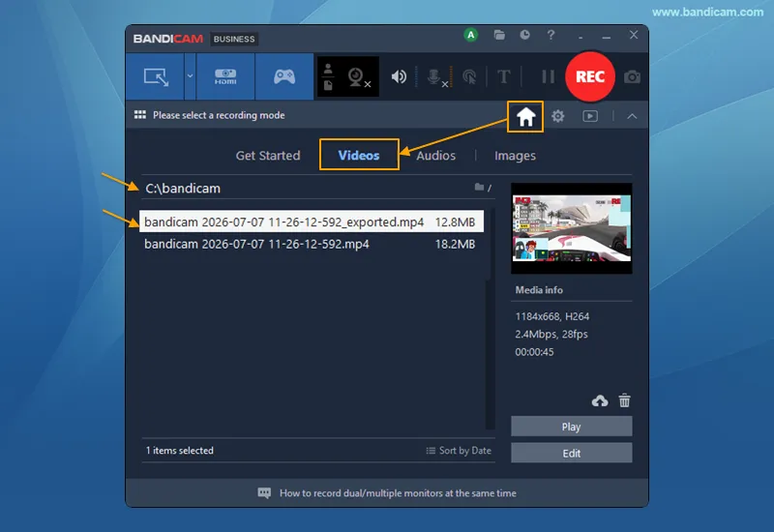Switch to Images tab

pos(515,156)
